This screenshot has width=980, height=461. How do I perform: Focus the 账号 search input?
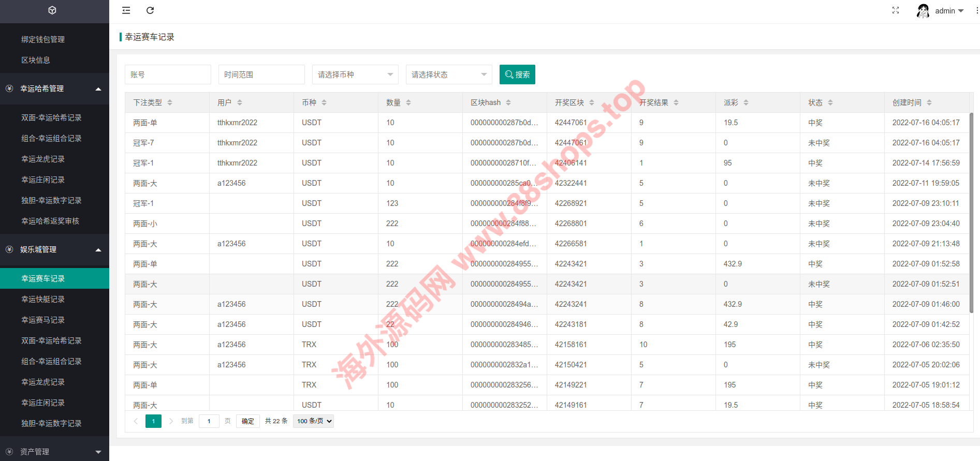168,75
